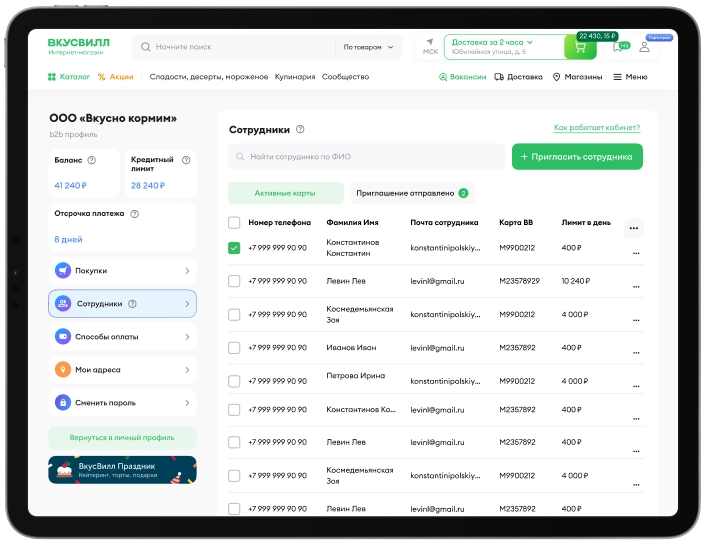Click the green shopping cart icon

[x=579, y=47]
